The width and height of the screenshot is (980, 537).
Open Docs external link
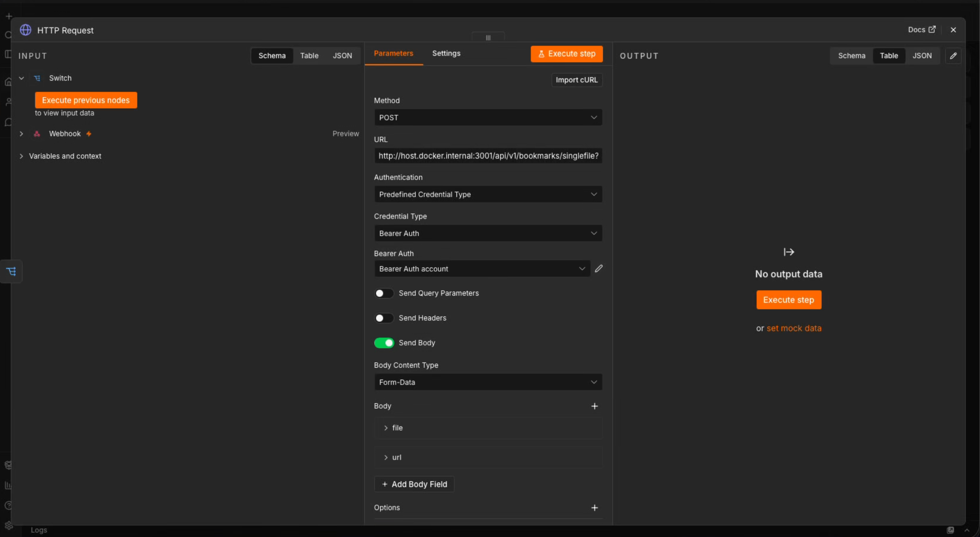pos(921,30)
